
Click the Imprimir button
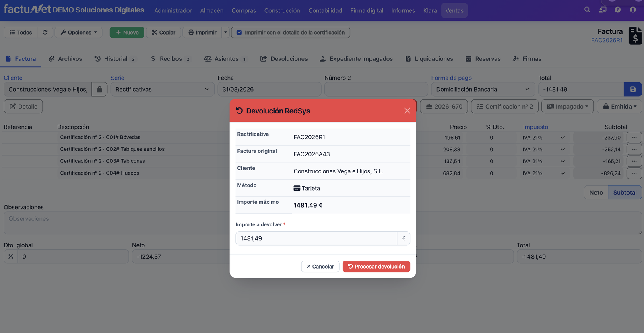pyautogui.click(x=202, y=32)
